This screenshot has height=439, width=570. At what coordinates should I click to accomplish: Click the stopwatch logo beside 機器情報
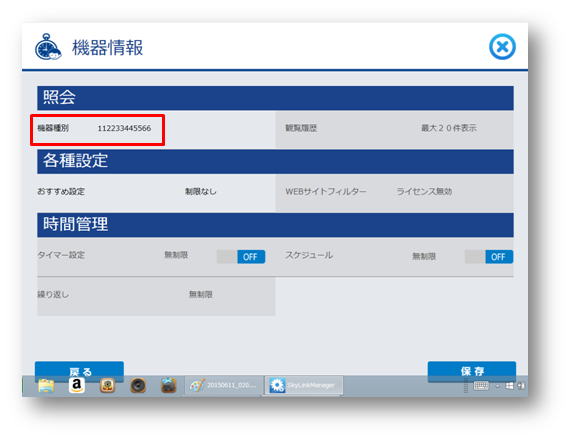point(48,47)
